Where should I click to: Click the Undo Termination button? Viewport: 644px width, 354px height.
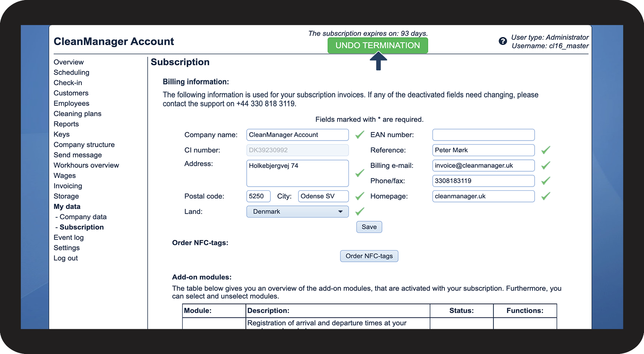[378, 46]
